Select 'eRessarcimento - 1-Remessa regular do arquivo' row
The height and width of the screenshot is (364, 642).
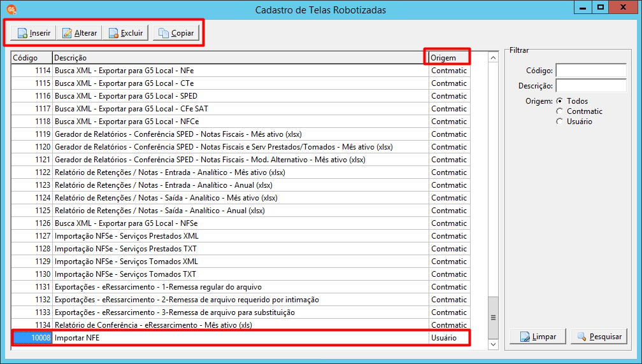click(x=241, y=287)
